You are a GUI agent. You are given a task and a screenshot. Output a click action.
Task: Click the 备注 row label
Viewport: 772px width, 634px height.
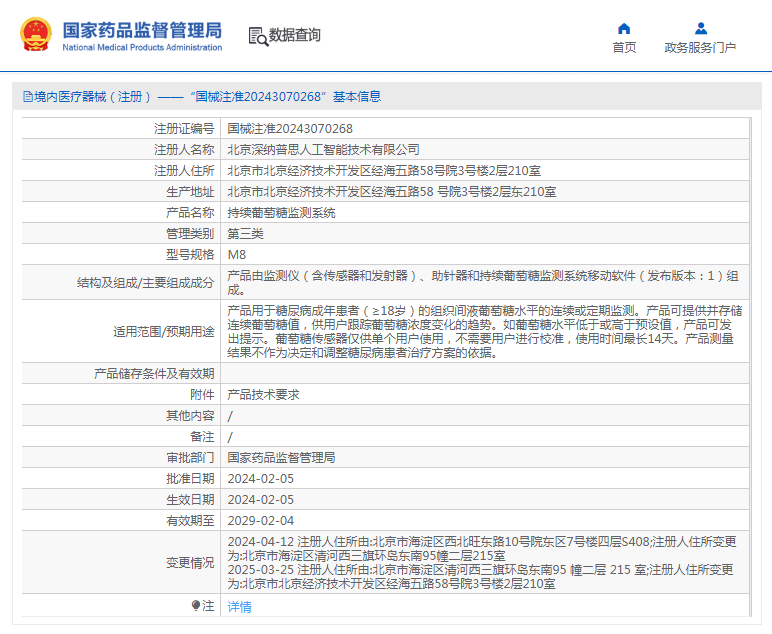[x=202, y=437]
